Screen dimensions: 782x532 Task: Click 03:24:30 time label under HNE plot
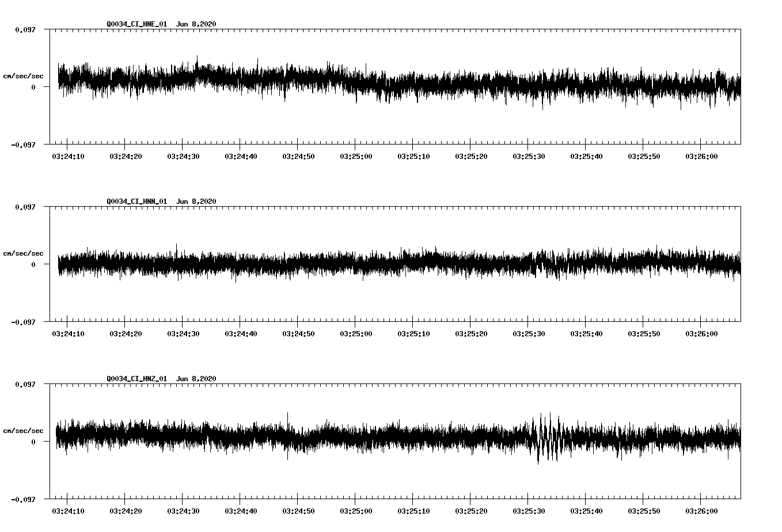[x=183, y=157]
